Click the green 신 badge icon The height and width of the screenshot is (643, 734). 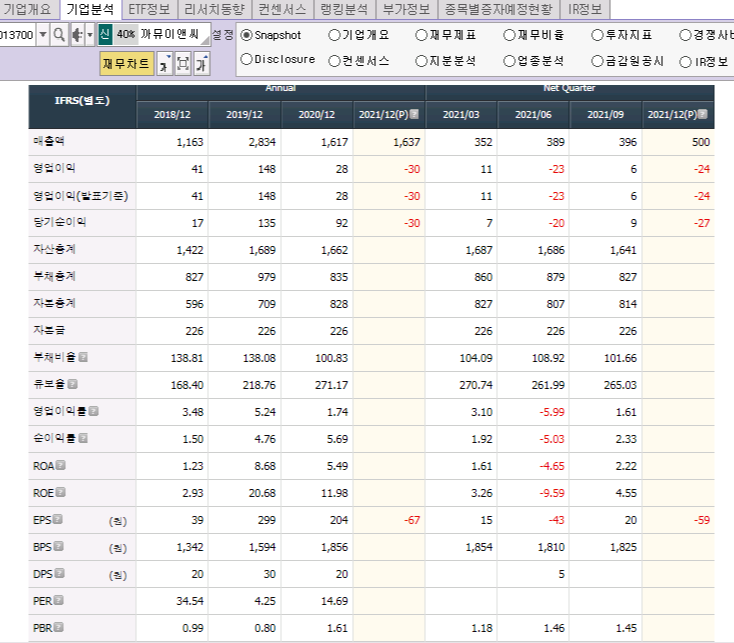click(x=105, y=35)
